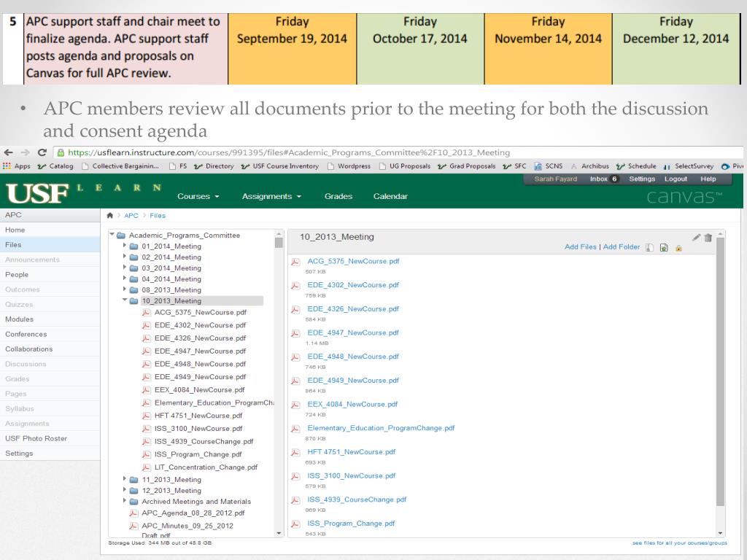Go back with the browser back arrow

pyautogui.click(x=9, y=152)
